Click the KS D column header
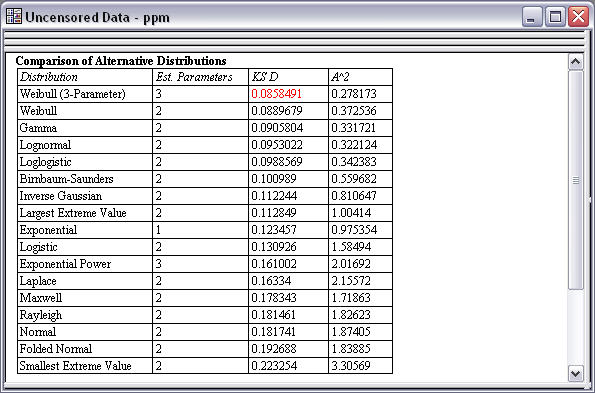Screen dimensions: 595x393 (264, 77)
